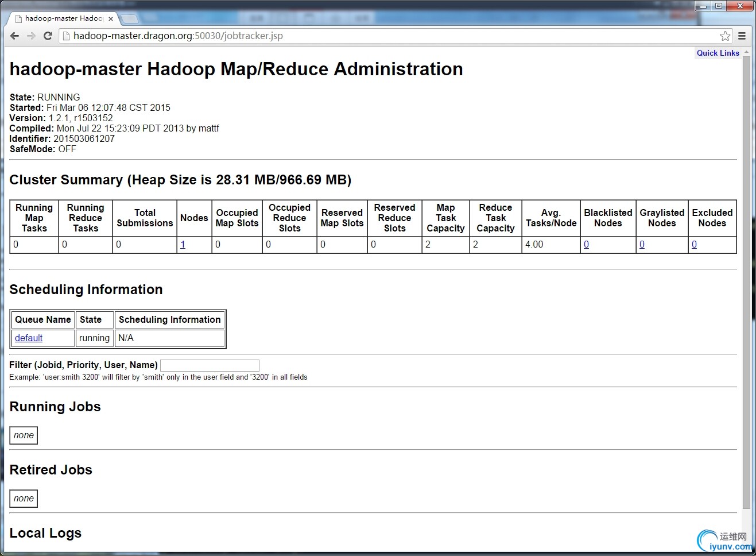
Task: Click the 'Version: 1.2.1, r1503152' line
Action: click(x=61, y=118)
